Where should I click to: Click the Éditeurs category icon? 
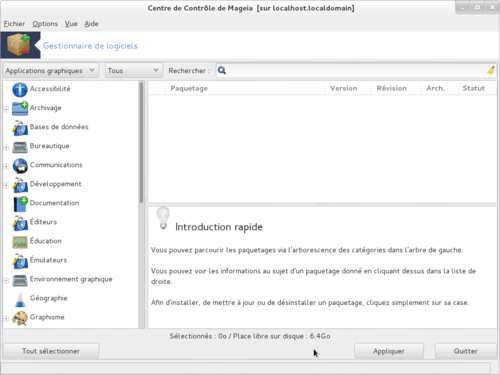point(20,223)
